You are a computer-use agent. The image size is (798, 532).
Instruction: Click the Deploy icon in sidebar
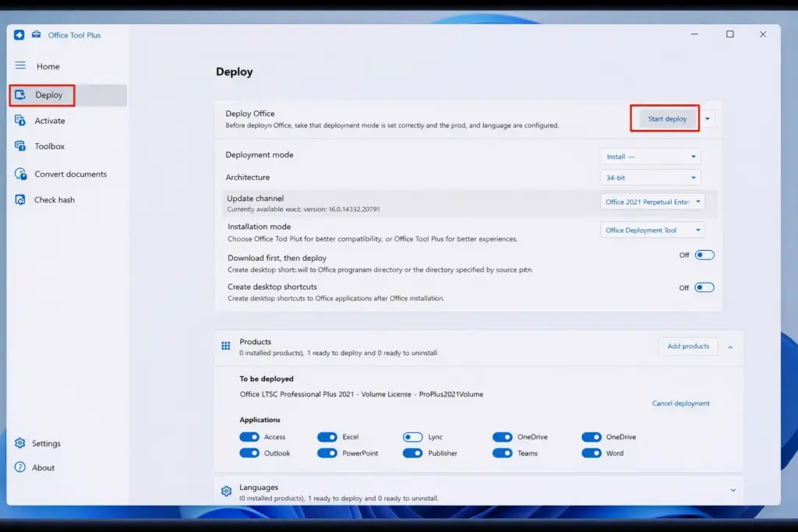(x=20, y=95)
